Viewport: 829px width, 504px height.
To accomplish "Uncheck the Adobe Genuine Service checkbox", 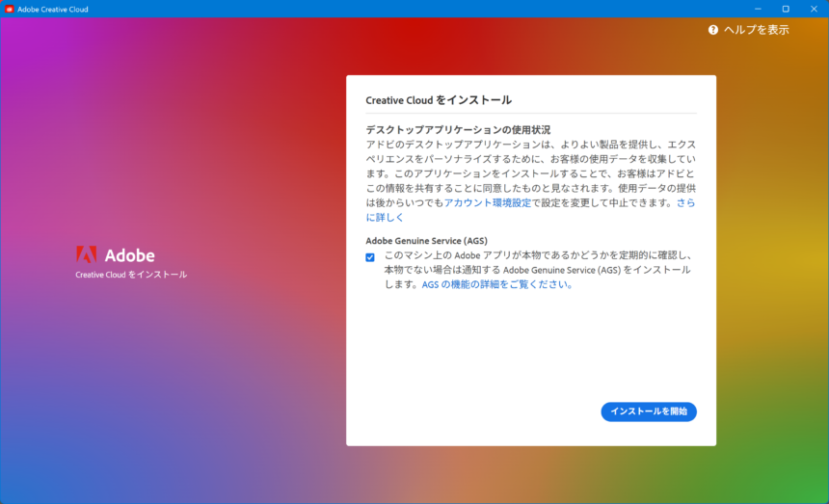I will tap(370, 257).
